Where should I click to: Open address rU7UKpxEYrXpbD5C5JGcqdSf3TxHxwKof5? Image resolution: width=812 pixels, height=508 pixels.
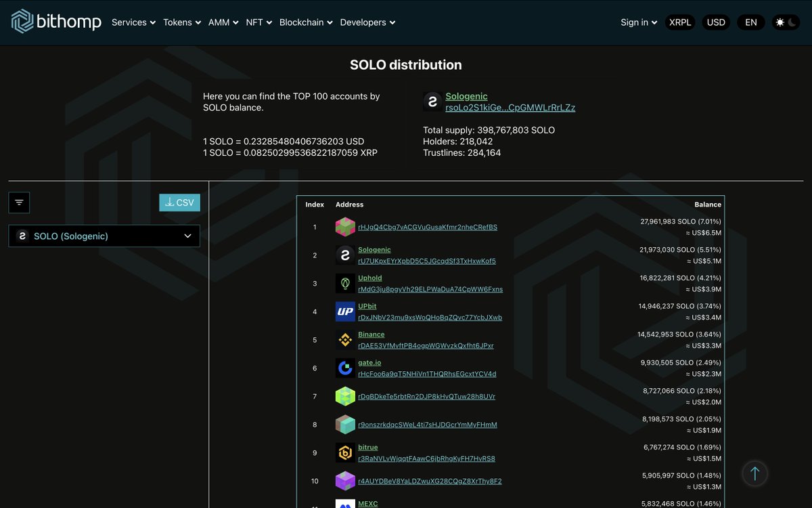click(427, 261)
